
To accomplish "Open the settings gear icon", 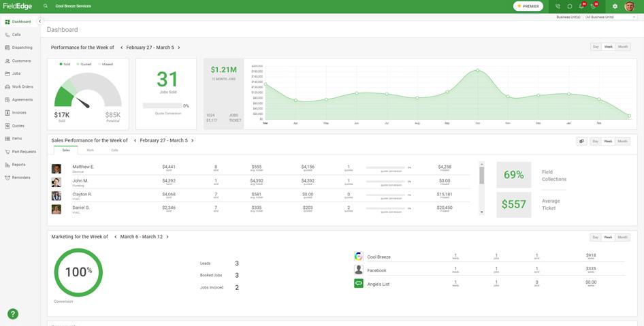I will 615,6.
